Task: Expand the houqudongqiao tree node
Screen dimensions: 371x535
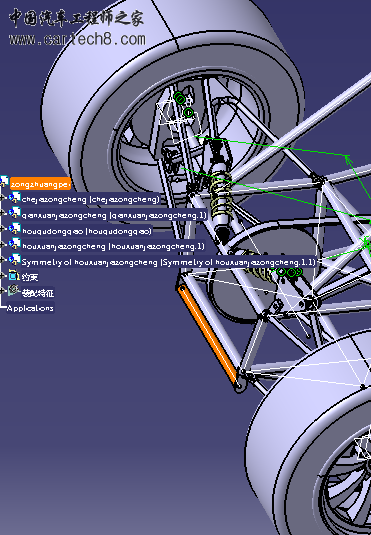Action: (x=2, y=229)
